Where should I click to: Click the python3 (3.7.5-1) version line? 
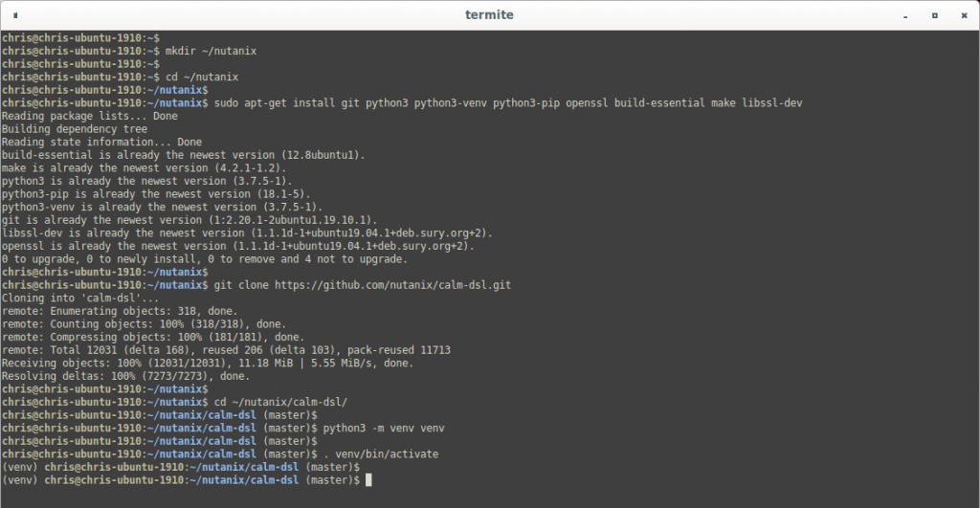coord(146,181)
